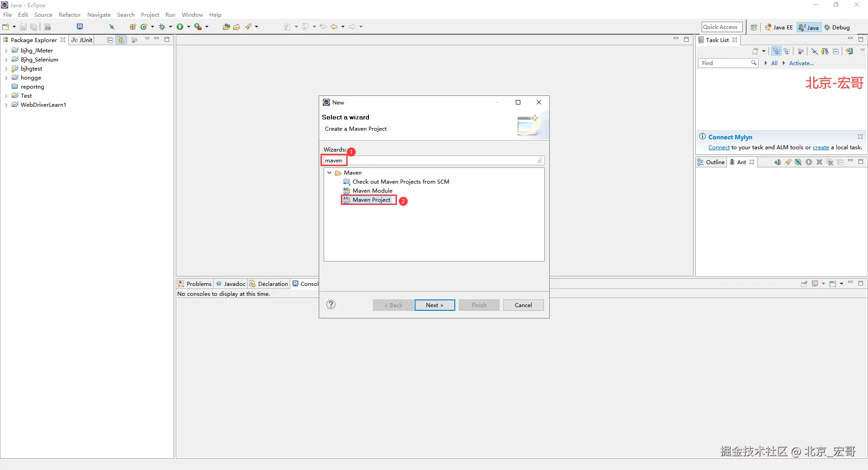Expand the bjhg_JMeter project
868x470 pixels.
point(6,51)
